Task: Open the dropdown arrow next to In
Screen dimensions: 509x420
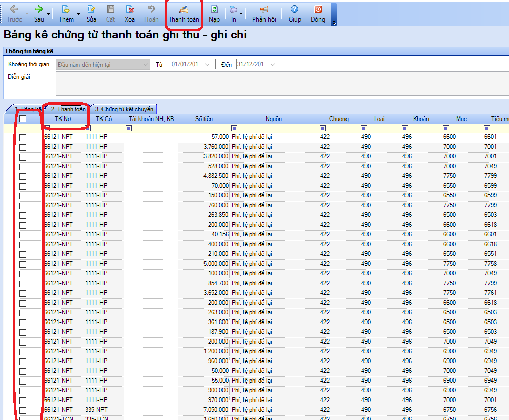Action: point(241,14)
